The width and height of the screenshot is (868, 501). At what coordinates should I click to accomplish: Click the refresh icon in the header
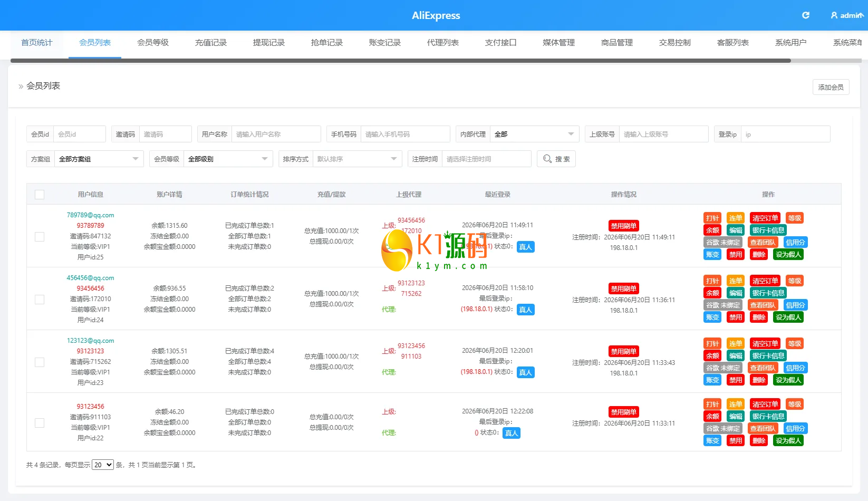[805, 15]
